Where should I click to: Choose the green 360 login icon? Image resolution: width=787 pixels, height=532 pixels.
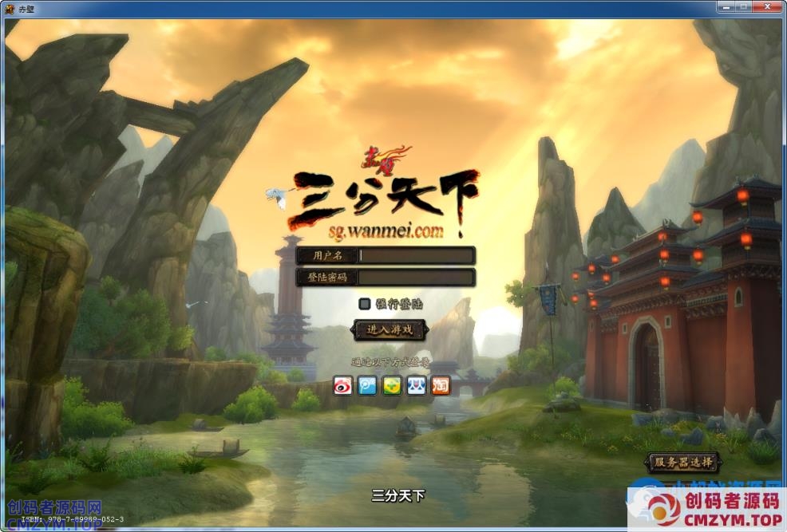392,386
